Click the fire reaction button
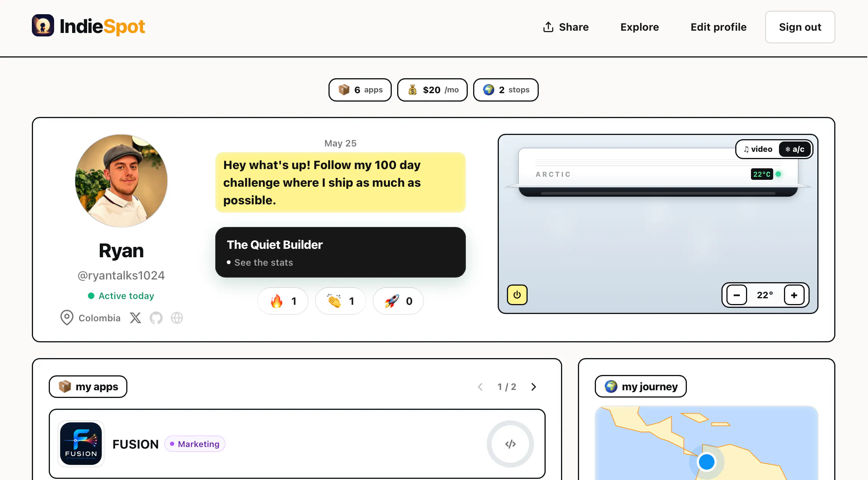 click(x=283, y=301)
